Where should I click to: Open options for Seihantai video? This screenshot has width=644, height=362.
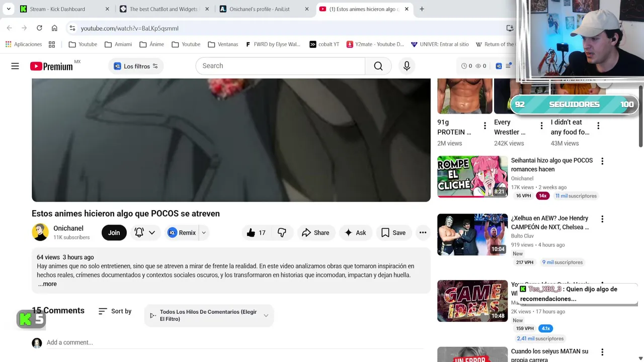(602, 161)
